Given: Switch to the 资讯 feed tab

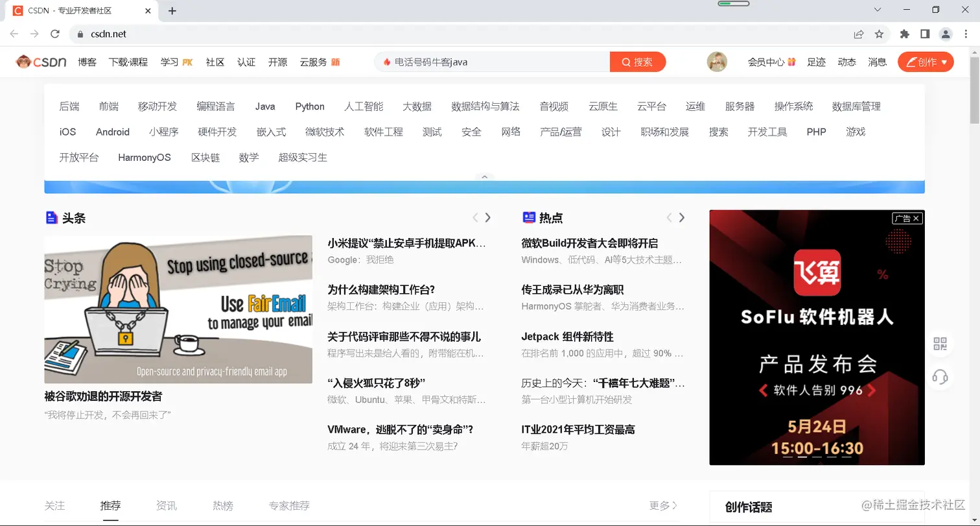Looking at the screenshot, I should pos(167,505).
